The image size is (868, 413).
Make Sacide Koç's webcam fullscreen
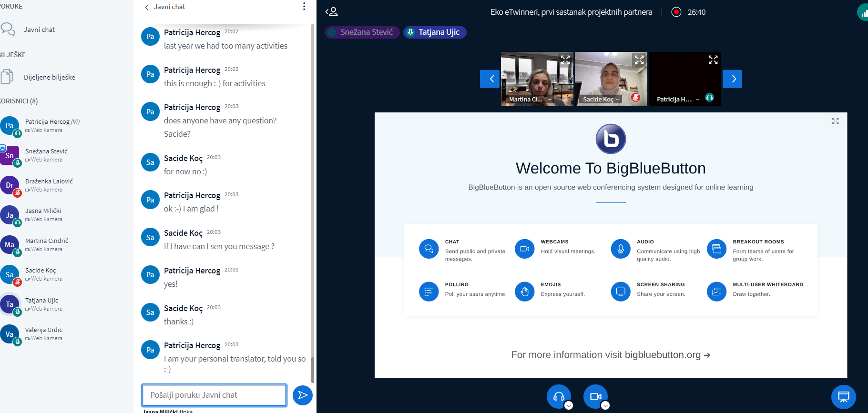point(639,60)
